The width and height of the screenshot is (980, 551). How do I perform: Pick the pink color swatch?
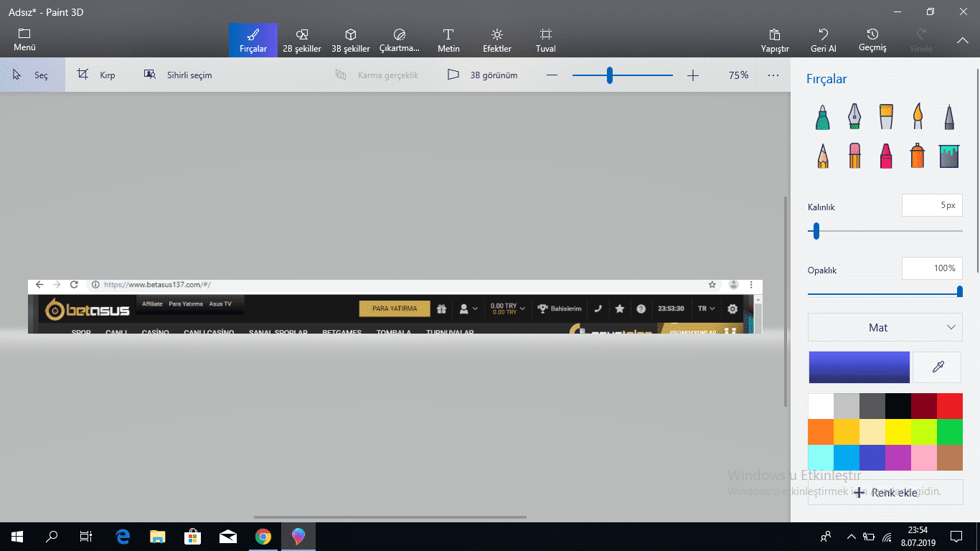point(924,458)
